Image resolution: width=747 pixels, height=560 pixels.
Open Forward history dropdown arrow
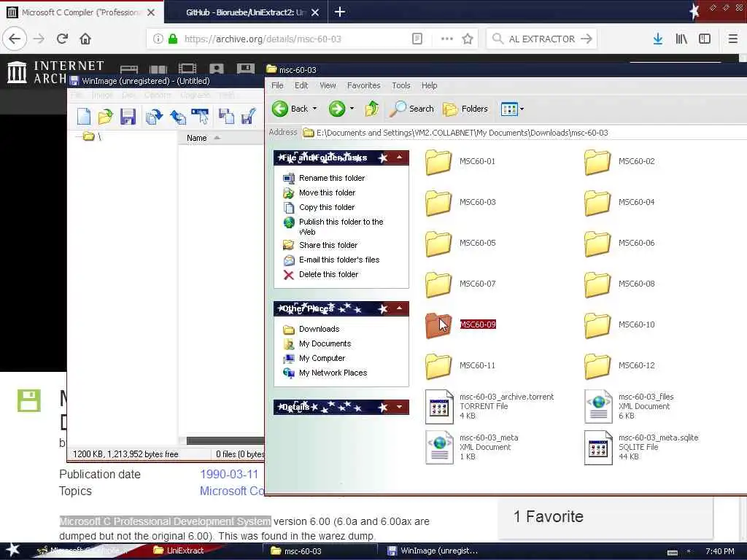pos(352,109)
